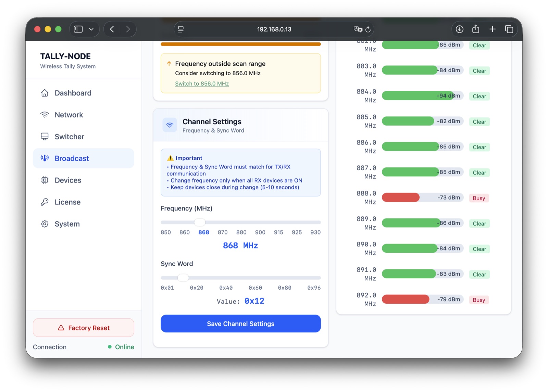
Task: Click the License key icon
Action: pos(45,202)
